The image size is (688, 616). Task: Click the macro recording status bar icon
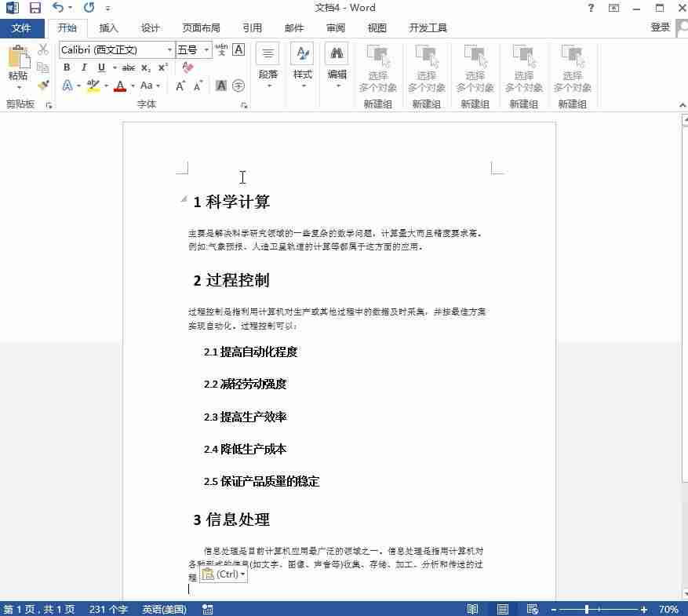click(207, 609)
